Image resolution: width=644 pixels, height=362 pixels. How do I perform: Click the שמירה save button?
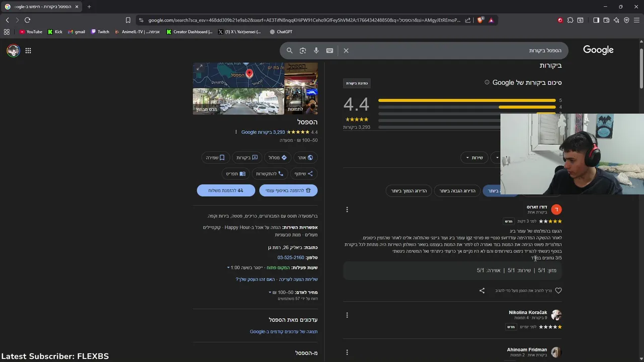215,157
